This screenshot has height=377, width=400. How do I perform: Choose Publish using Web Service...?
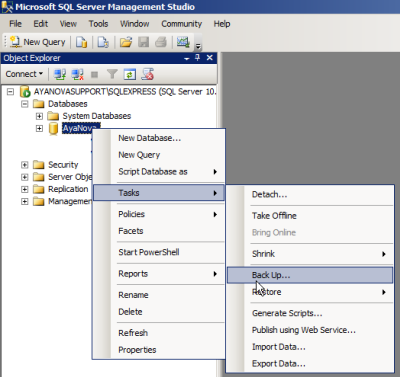(x=310, y=330)
